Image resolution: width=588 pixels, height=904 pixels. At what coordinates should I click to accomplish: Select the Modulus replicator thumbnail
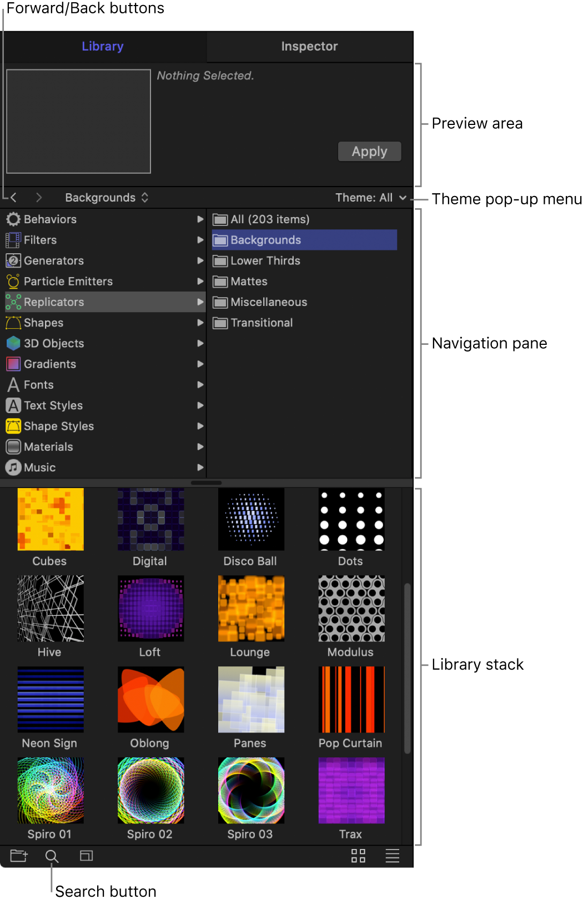(351, 609)
